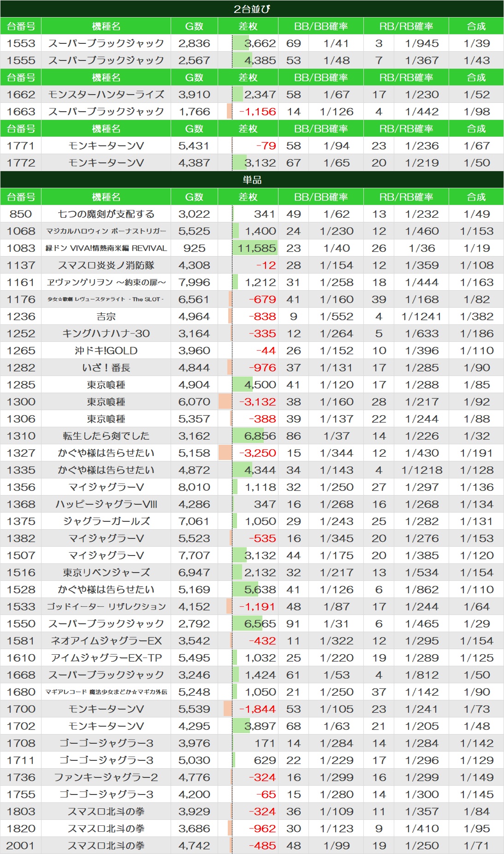
Task: Click the 台番号 header under 単品 banner
Action: point(21,197)
